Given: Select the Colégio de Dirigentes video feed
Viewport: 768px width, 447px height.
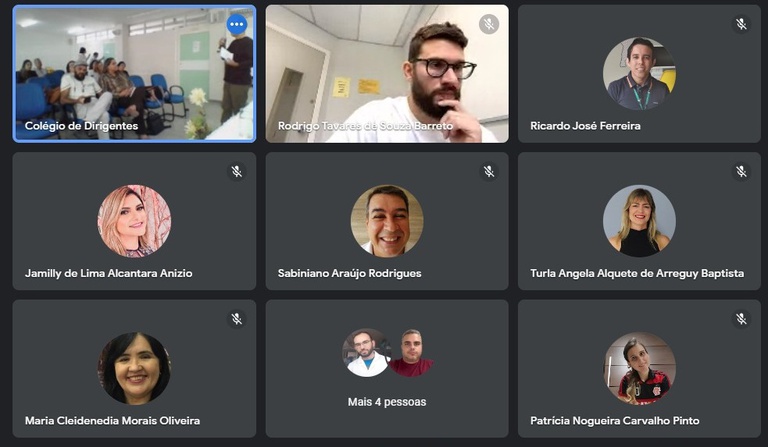Looking at the screenshot, I should pos(134,74).
